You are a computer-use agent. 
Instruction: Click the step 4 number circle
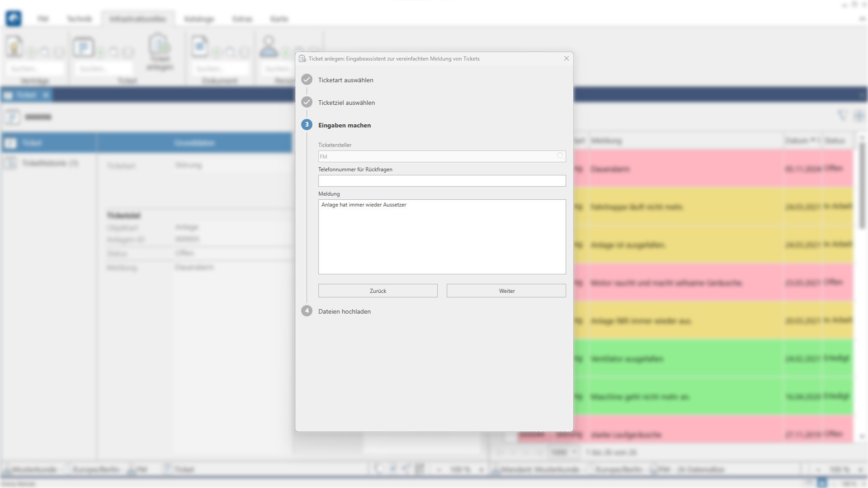click(x=307, y=311)
